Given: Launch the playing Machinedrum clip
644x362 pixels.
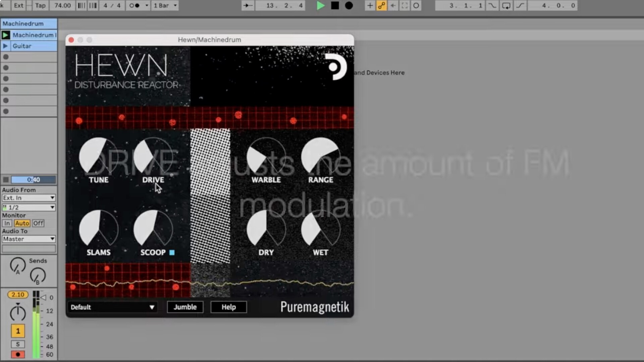Looking at the screenshot, I should [5, 35].
